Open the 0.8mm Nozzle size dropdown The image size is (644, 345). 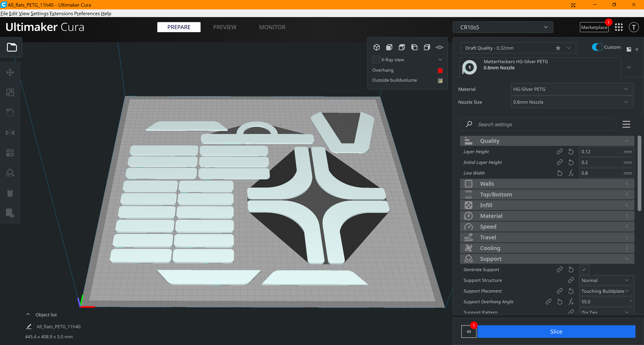pos(572,102)
